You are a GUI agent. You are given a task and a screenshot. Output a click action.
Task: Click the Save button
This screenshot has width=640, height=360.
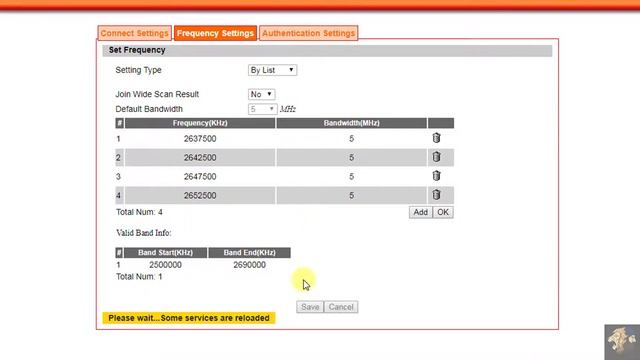(x=310, y=307)
